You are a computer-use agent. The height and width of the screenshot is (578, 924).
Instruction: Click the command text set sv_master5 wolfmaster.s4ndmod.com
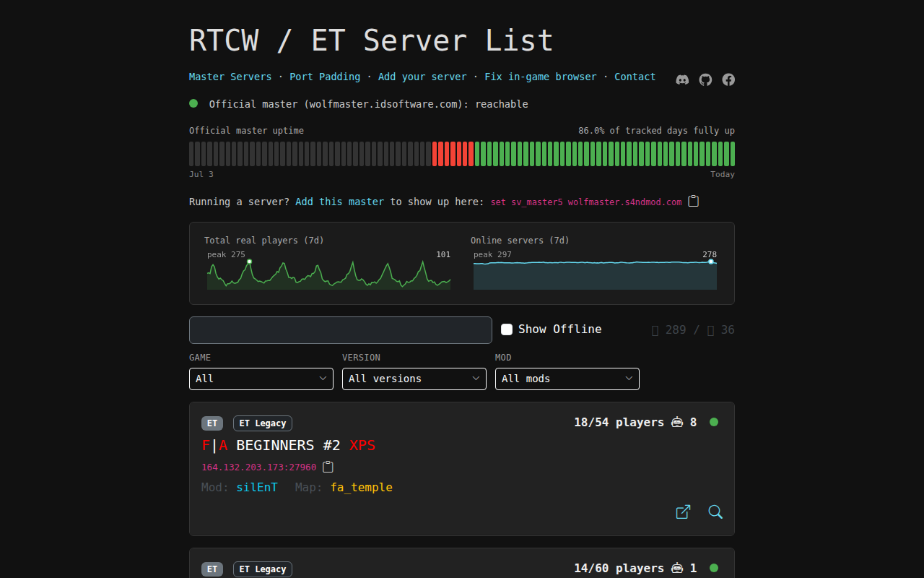point(586,202)
